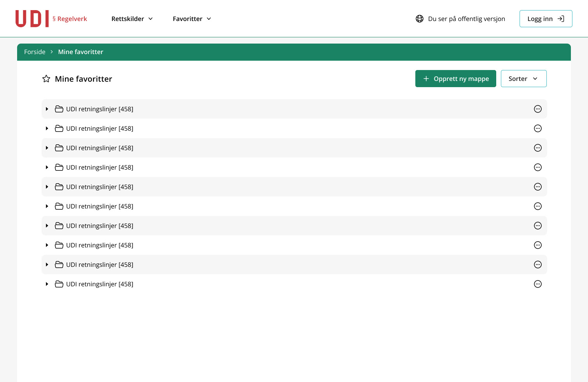Open more options for first folder row
The height and width of the screenshot is (382, 588).
tap(538, 109)
